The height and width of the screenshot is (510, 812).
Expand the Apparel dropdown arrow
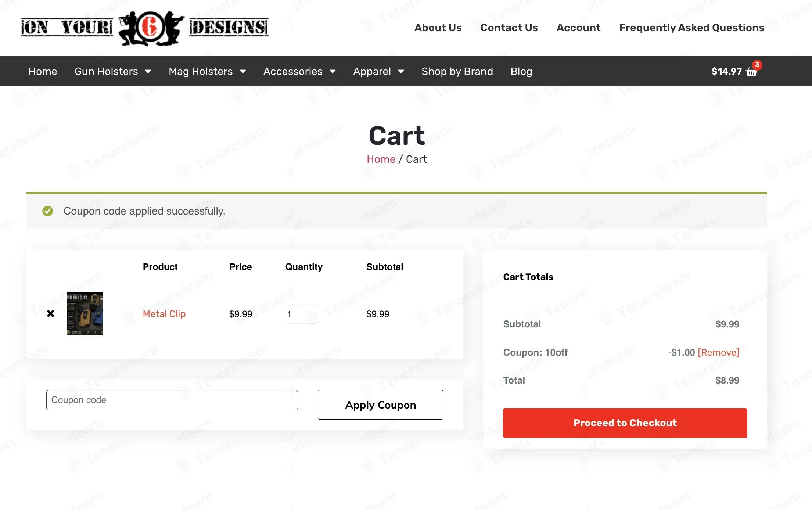[x=401, y=72]
